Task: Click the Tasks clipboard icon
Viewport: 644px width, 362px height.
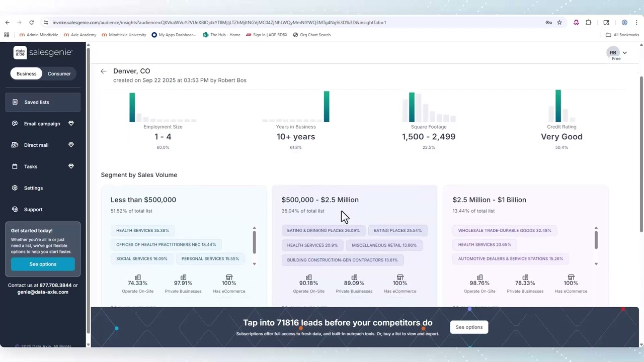Action: pos(15,166)
